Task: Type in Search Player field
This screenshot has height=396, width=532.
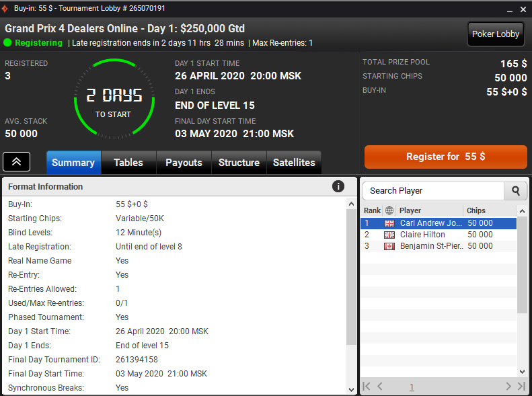Action: tap(433, 191)
